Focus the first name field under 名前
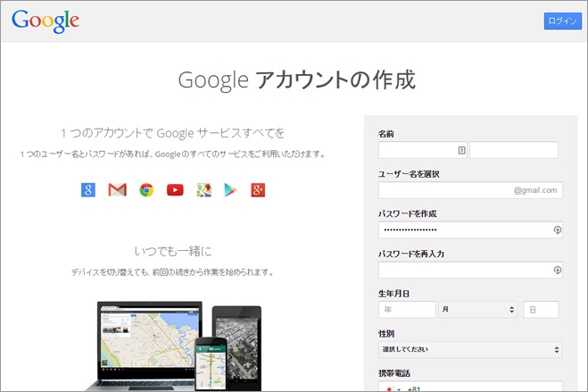Viewport: 588px width, 392px height. pyautogui.click(x=423, y=150)
